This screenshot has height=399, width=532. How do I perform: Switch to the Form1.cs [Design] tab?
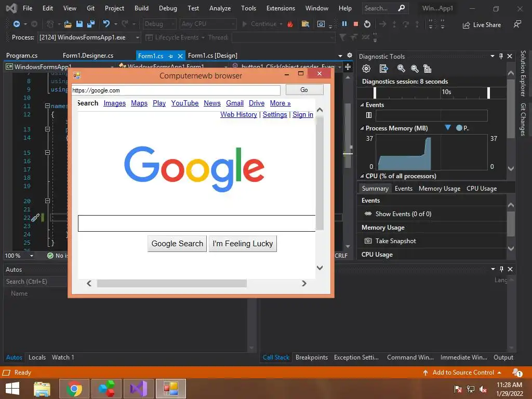click(212, 56)
